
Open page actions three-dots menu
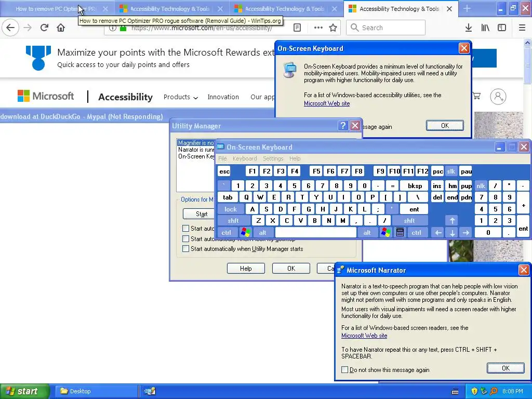point(318,28)
